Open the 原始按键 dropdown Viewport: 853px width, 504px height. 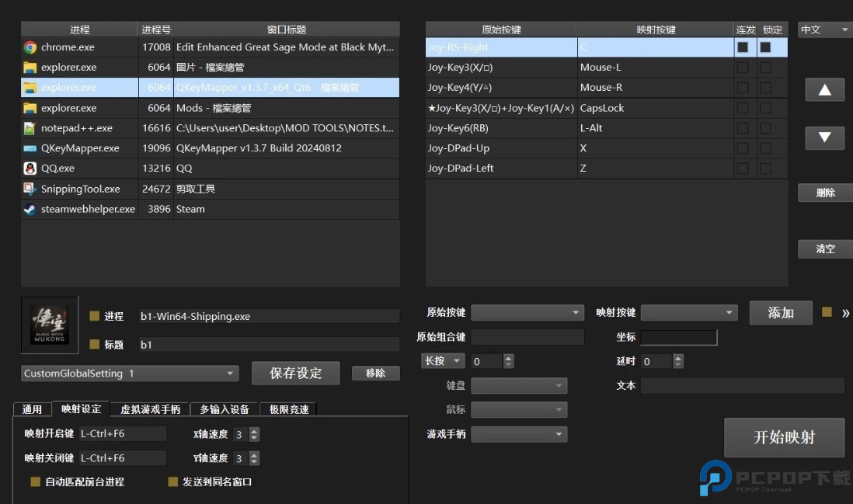pyautogui.click(x=527, y=313)
